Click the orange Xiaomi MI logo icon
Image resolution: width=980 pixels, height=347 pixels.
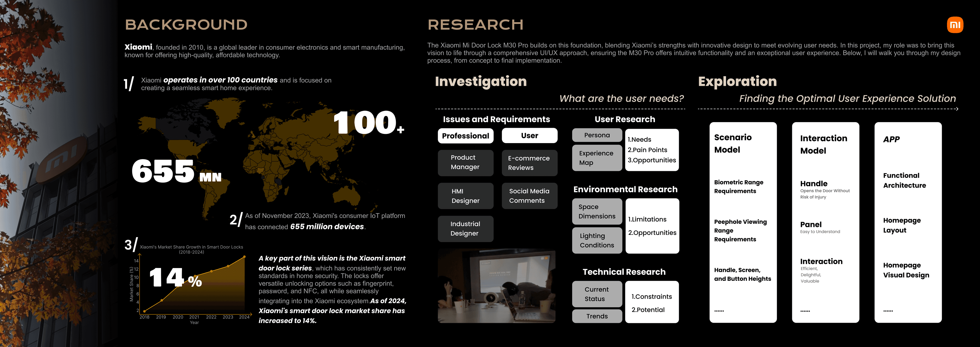point(955,25)
